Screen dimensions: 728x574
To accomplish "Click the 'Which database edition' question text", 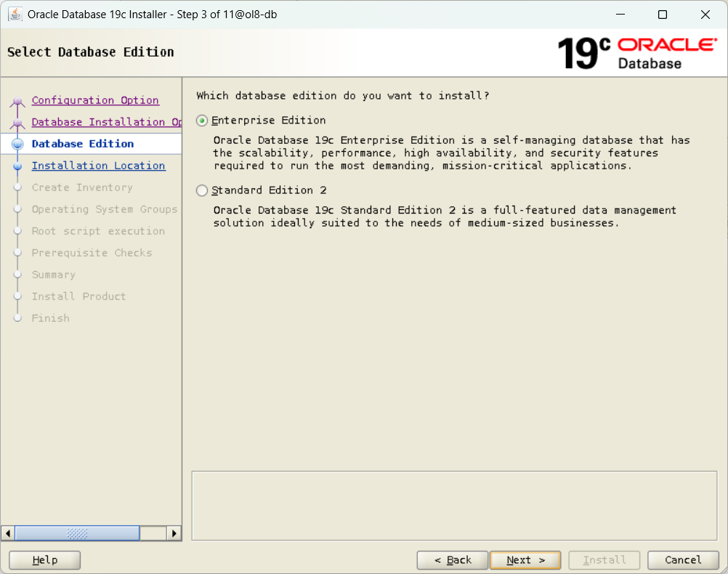I will pyautogui.click(x=343, y=96).
